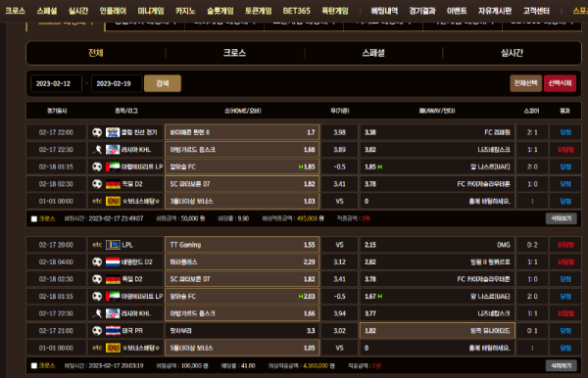Select the 크로스 filter tab below the navigation
The width and height of the screenshot is (588, 378).
pyautogui.click(x=235, y=53)
